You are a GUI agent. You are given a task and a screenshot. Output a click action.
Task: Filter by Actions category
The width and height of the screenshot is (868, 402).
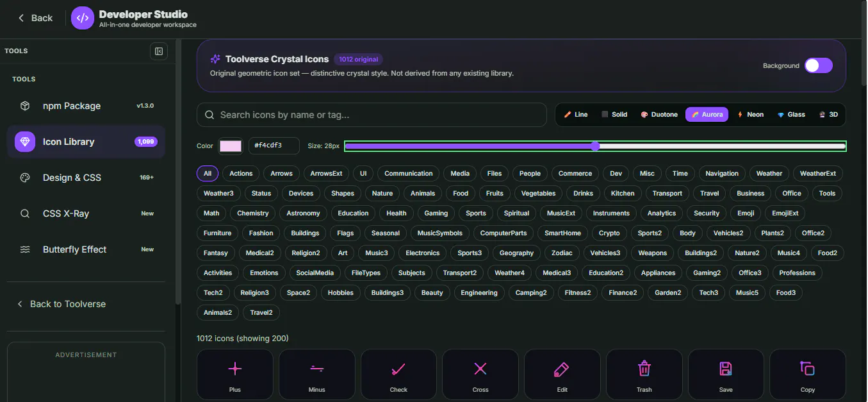point(241,173)
